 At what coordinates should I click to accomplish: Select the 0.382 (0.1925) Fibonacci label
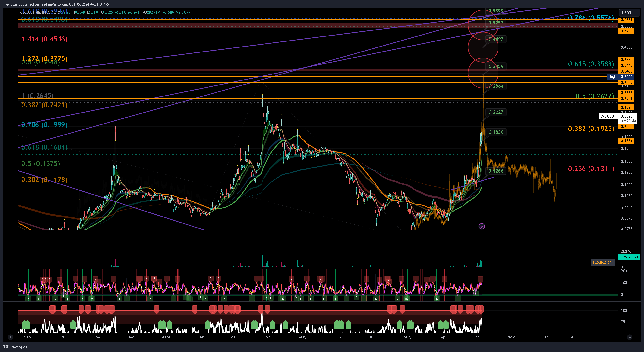point(591,129)
